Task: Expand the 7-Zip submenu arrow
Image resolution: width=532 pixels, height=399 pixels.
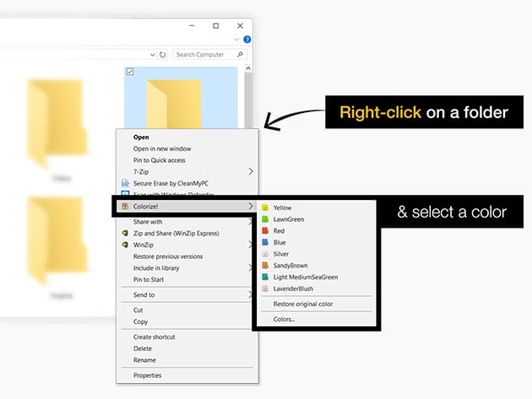Action: 251,171
